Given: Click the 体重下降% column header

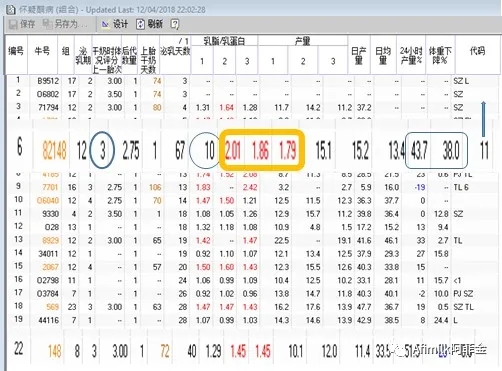Looking at the screenshot, I should [440, 55].
